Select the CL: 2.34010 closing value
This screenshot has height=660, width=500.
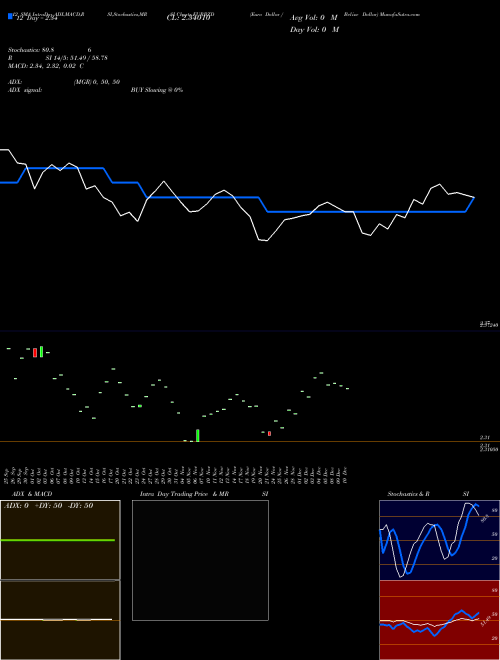(188, 18)
